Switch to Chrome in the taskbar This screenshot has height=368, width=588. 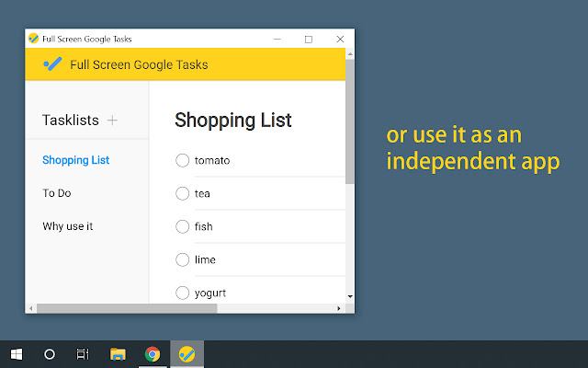(153, 354)
